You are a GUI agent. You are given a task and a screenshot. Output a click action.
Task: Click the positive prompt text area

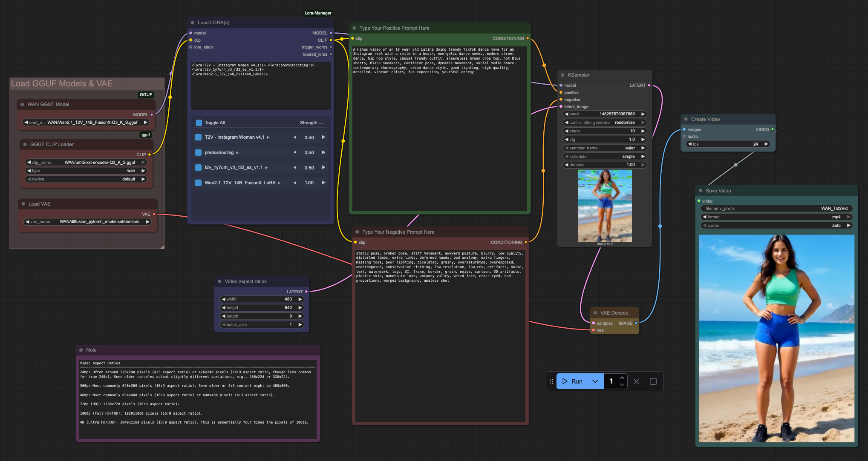click(x=439, y=128)
